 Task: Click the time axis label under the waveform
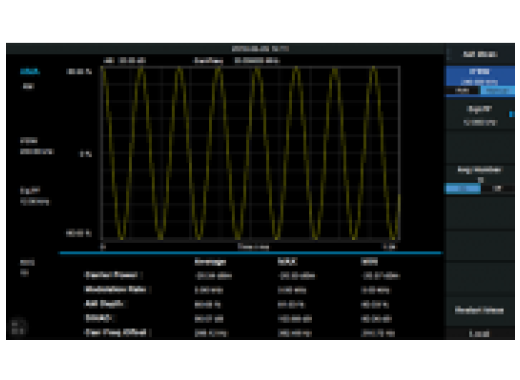tap(253, 247)
